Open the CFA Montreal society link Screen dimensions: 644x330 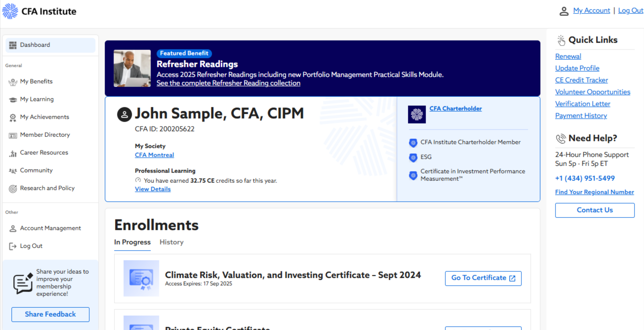pyautogui.click(x=155, y=155)
